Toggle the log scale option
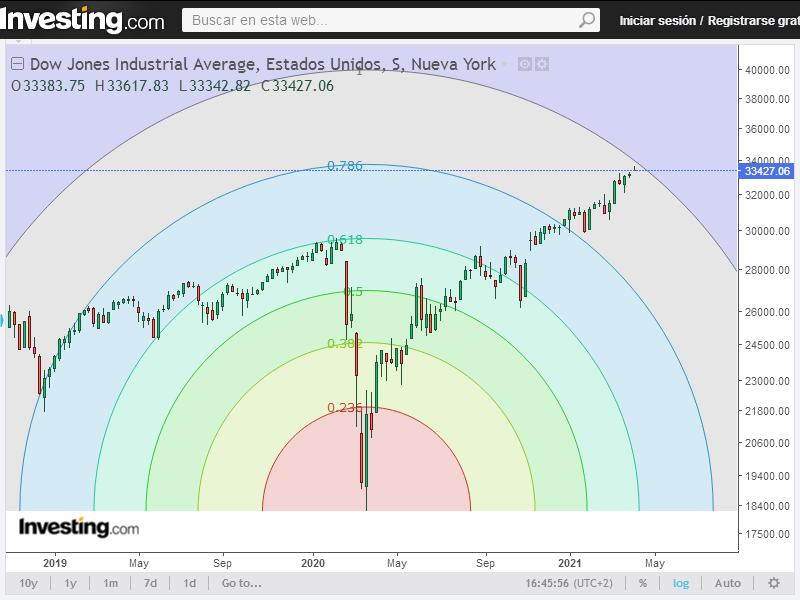Screen dimensions: 800x600 coord(681,583)
